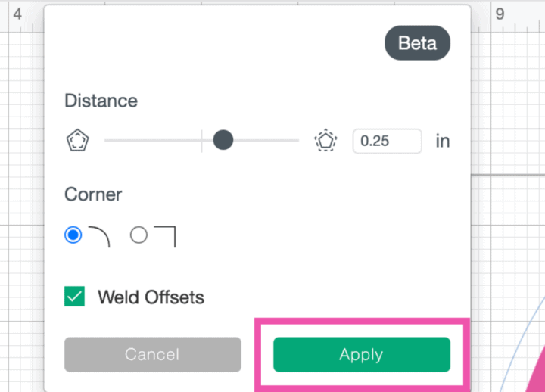Uncheck the Weld Offsets checkbox
The height and width of the screenshot is (392, 545).
pos(75,297)
